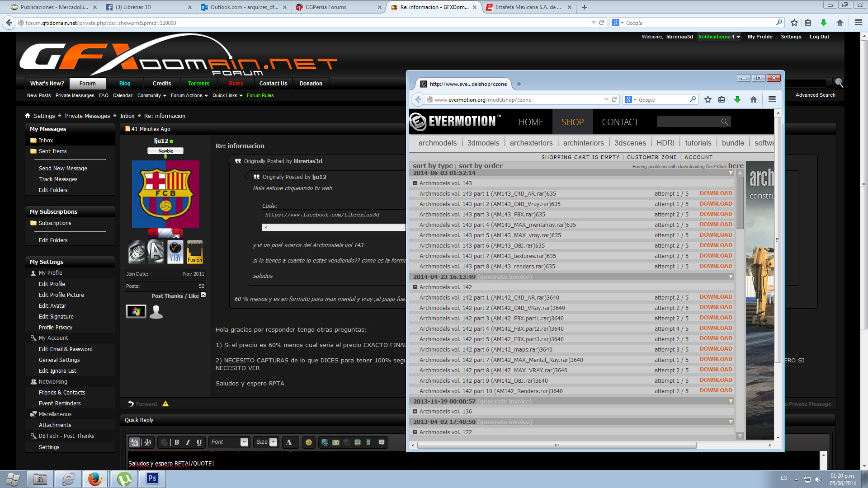Click the forum search magnifier icon

tap(840, 83)
